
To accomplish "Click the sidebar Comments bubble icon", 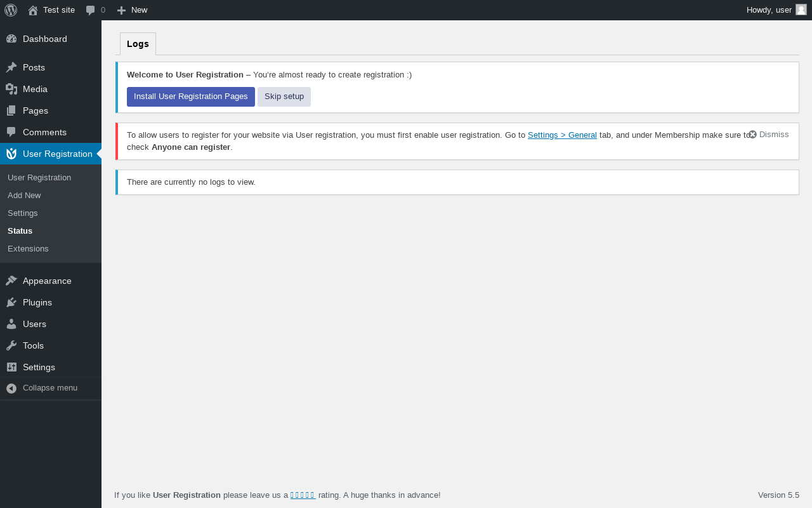I will coord(11,132).
